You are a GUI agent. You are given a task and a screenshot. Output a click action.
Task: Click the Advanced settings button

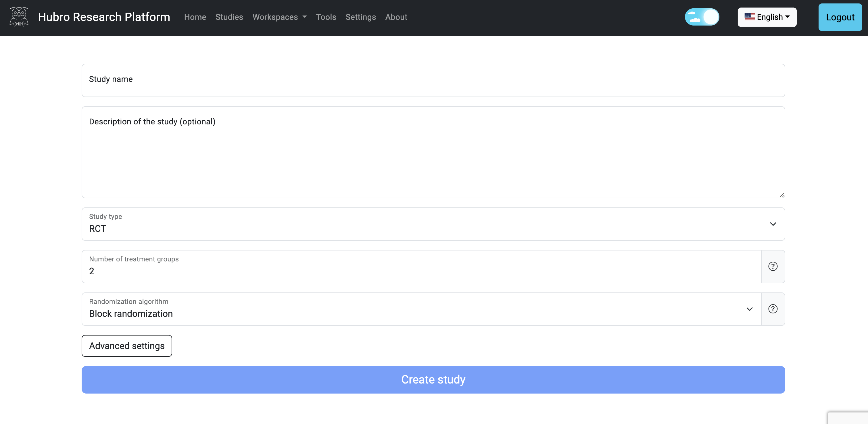tap(126, 345)
